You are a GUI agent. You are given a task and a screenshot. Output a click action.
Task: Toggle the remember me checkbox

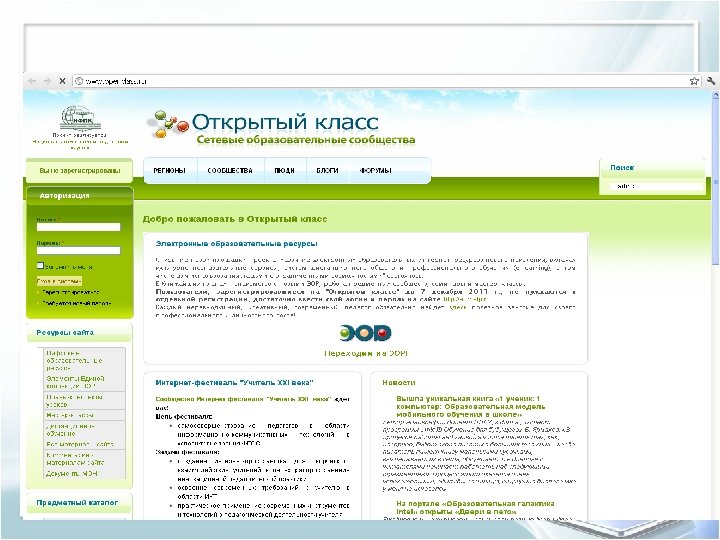click(x=40, y=265)
